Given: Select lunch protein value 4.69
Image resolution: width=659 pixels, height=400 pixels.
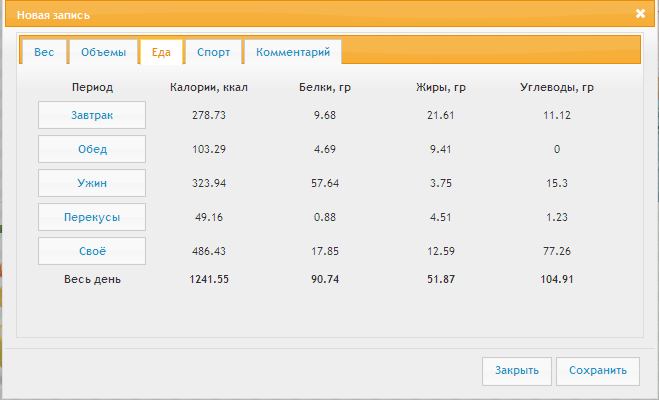Looking at the screenshot, I should point(325,149).
